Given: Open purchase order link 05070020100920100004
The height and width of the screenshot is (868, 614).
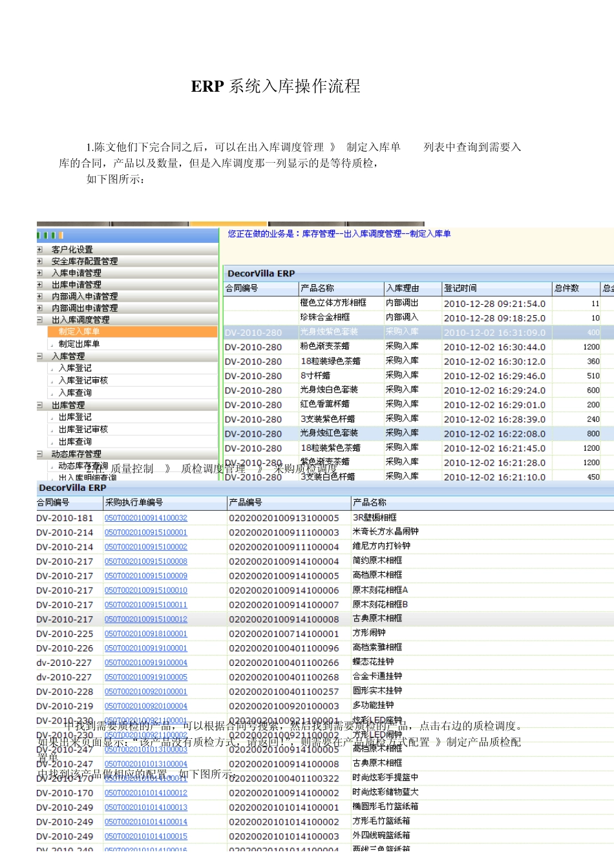Looking at the screenshot, I should click(146, 706).
